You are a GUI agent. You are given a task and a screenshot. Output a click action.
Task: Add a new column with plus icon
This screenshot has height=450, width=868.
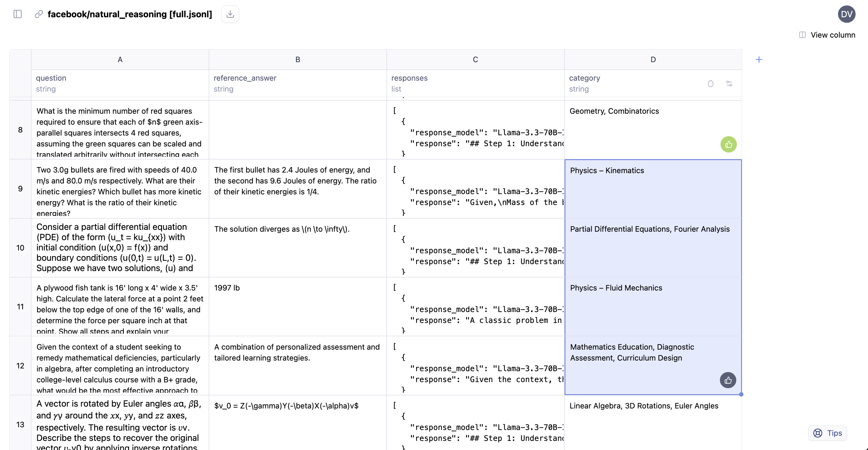pos(759,60)
